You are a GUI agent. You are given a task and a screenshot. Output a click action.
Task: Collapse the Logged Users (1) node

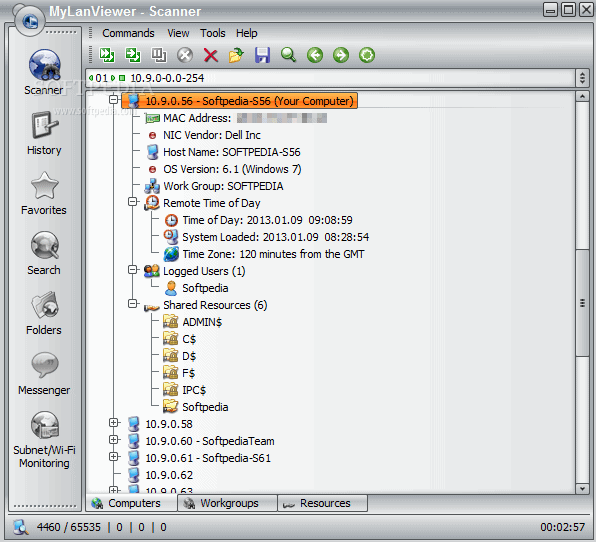[x=132, y=269]
